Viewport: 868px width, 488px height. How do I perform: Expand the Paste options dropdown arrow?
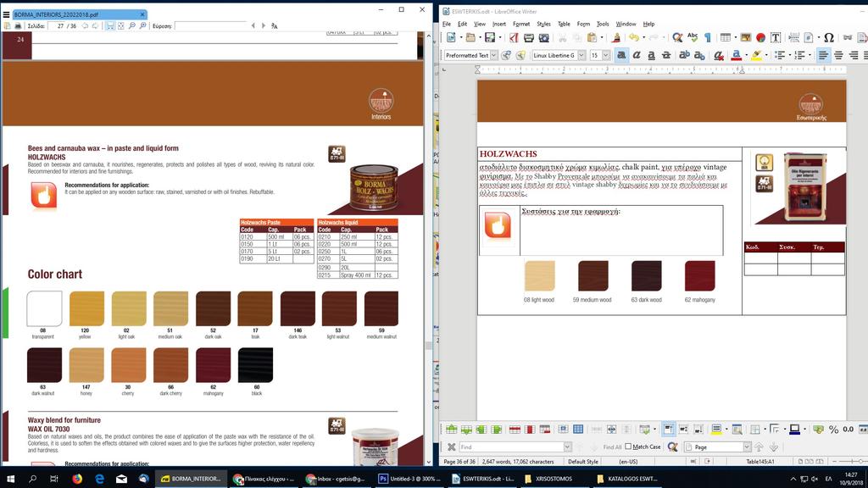pyautogui.click(x=602, y=37)
